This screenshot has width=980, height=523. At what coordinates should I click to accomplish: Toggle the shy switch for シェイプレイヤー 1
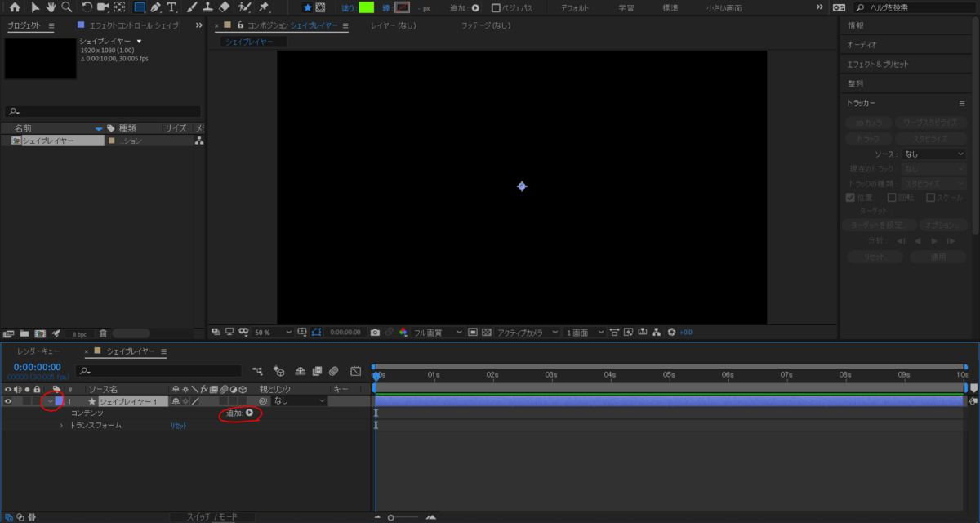pyautogui.click(x=176, y=401)
